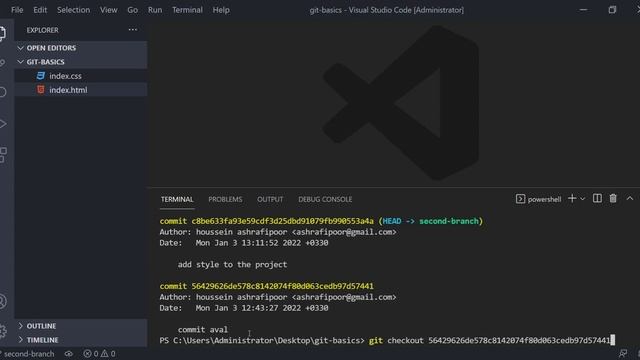Kill terminal with trash icon
This screenshot has height=360, width=640.
(613, 198)
